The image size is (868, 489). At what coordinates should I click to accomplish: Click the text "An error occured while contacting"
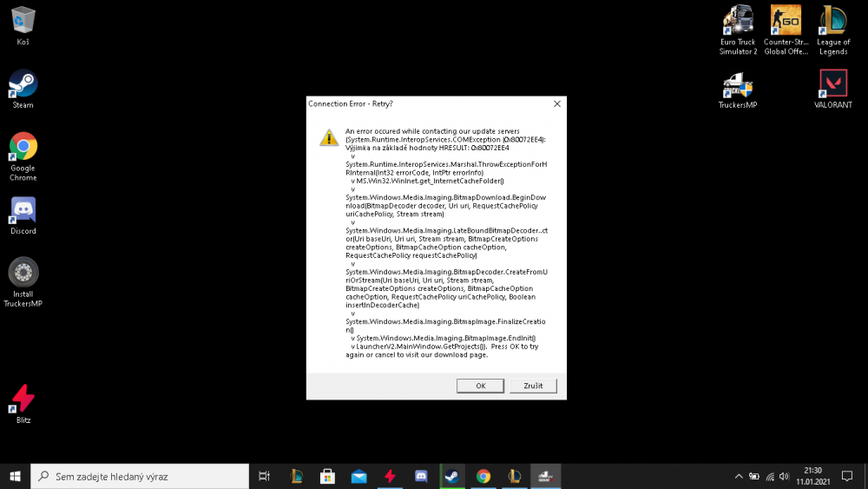(x=401, y=131)
